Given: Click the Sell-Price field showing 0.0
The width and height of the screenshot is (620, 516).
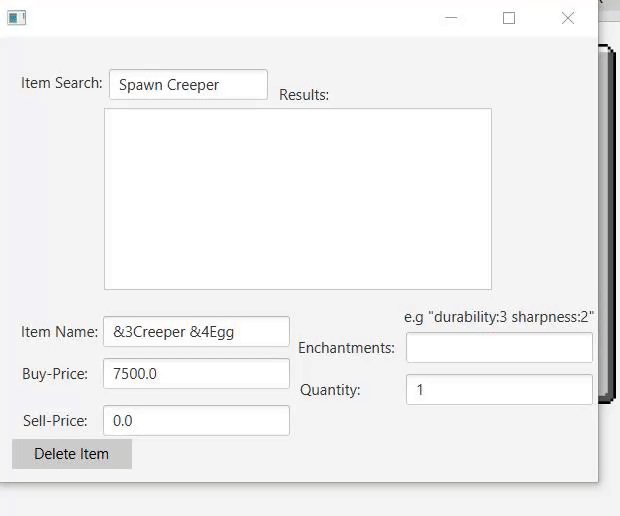Looking at the screenshot, I should 196,421.
